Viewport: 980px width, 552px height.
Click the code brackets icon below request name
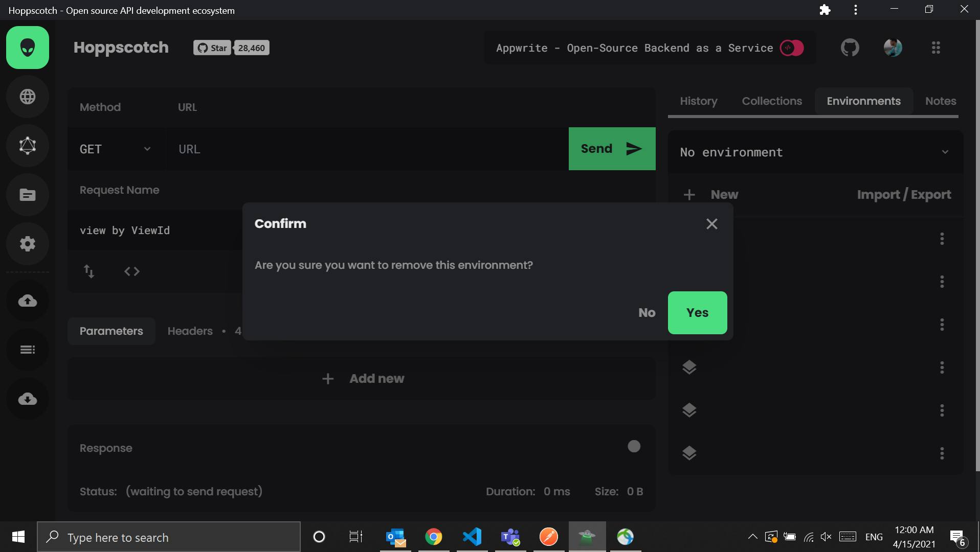point(132,271)
